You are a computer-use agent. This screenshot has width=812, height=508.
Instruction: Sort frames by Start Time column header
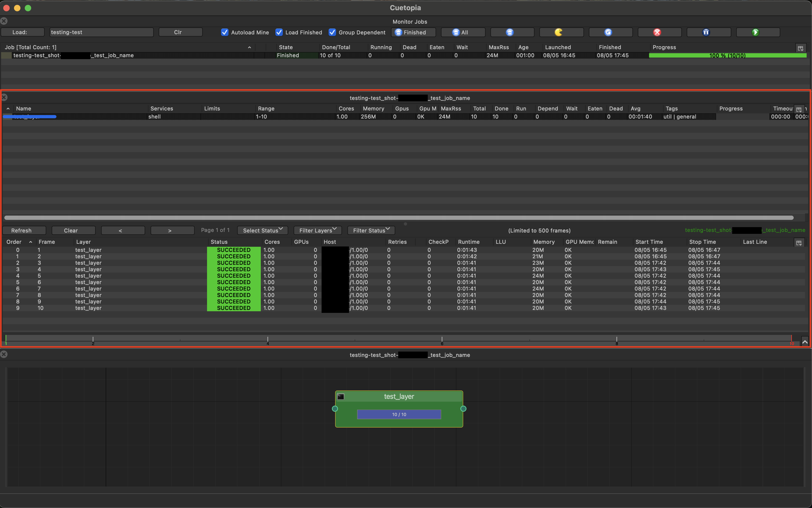[649, 242]
